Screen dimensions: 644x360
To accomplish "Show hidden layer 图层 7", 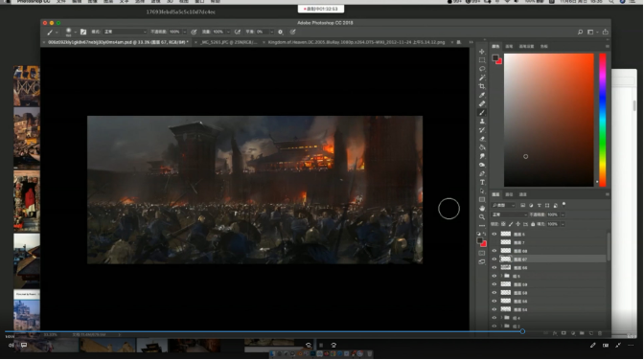I will [x=494, y=242].
